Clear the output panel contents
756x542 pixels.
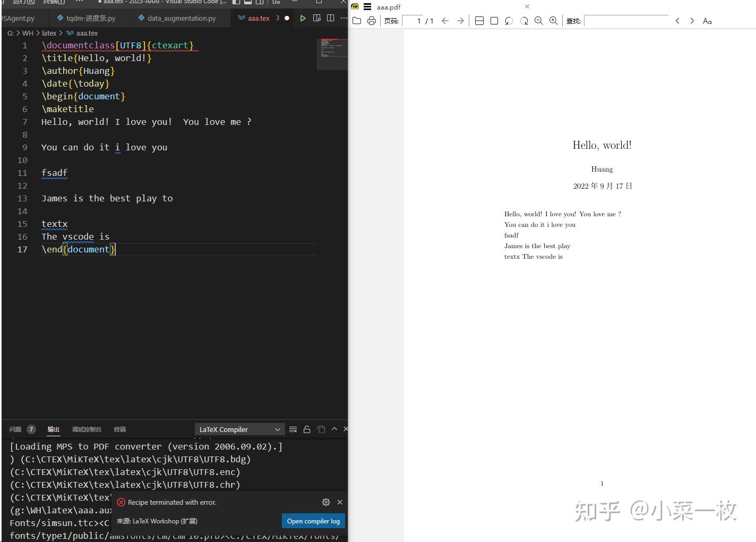point(293,429)
